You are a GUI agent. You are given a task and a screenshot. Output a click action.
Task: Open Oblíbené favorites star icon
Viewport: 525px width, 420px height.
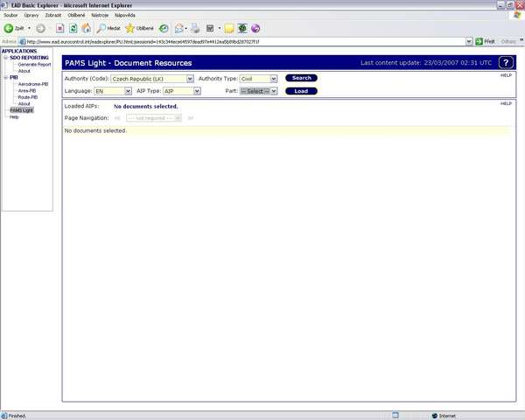point(140,28)
